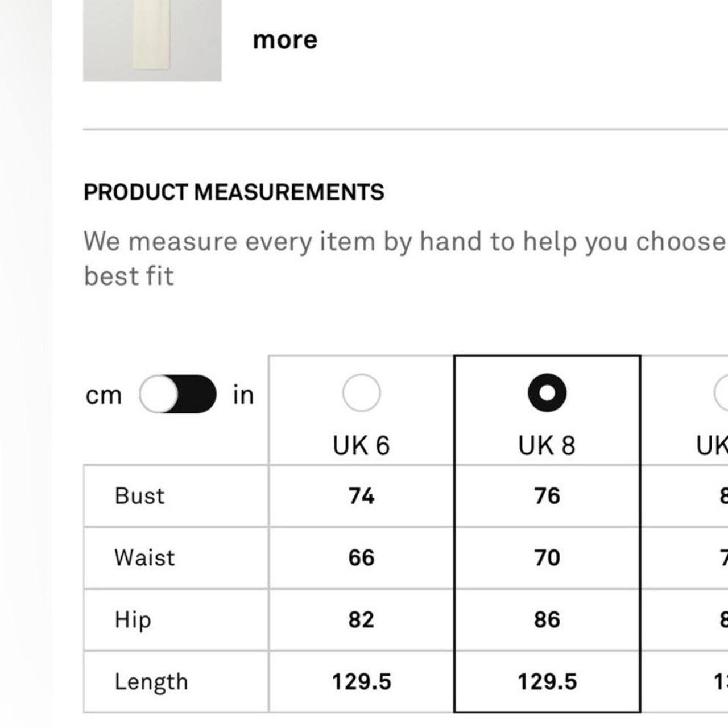This screenshot has width=728, height=728.
Task: Click the UK 6 length value 129.5
Action: [x=361, y=681]
